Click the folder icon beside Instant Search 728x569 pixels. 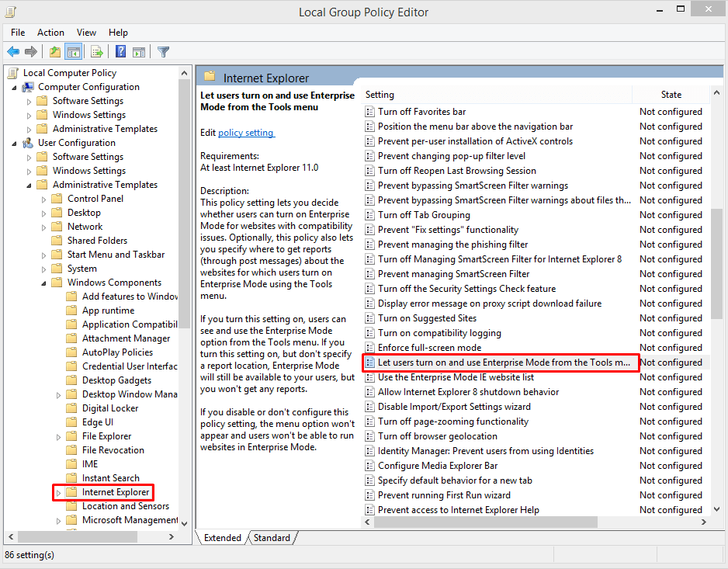coord(71,478)
